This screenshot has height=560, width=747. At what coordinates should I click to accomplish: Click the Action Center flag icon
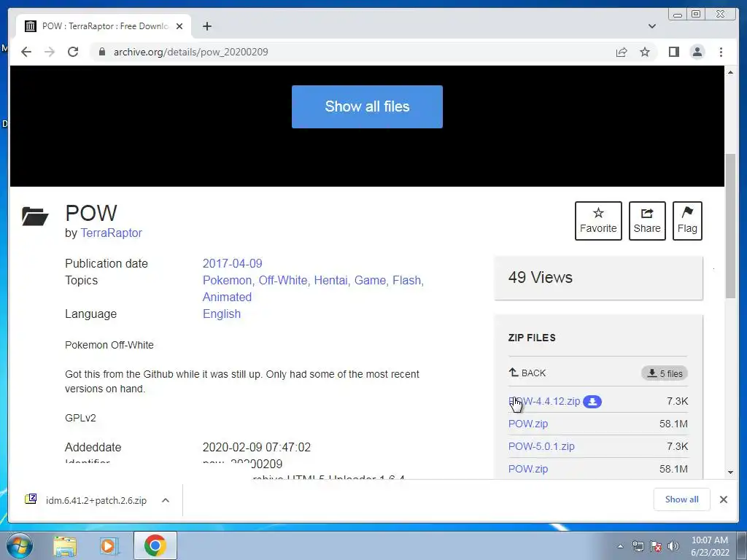click(x=656, y=546)
